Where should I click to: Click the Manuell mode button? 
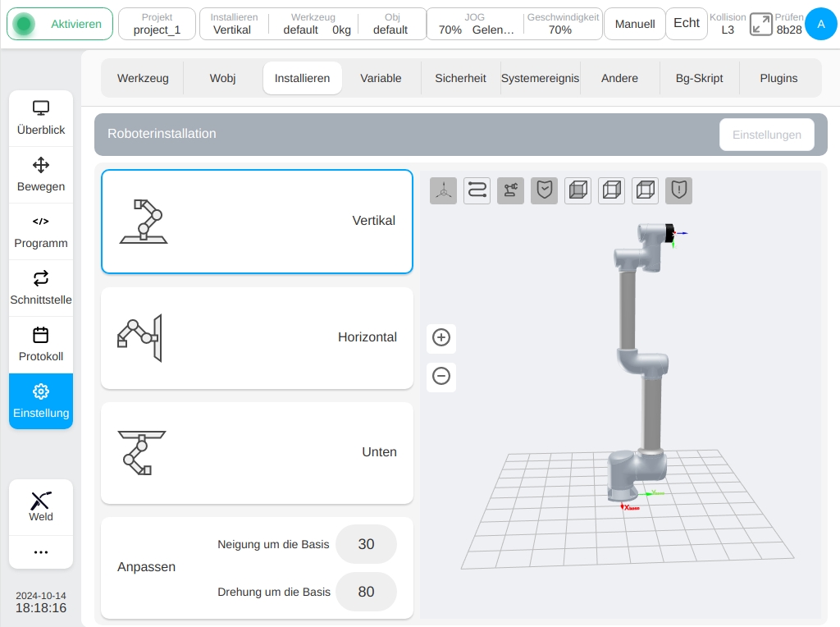pos(635,24)
